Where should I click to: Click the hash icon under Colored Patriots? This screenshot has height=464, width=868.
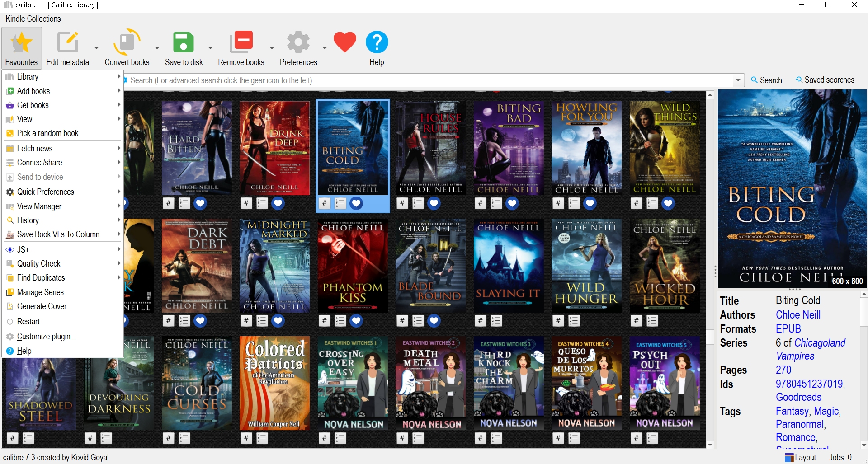coord(246,438)
